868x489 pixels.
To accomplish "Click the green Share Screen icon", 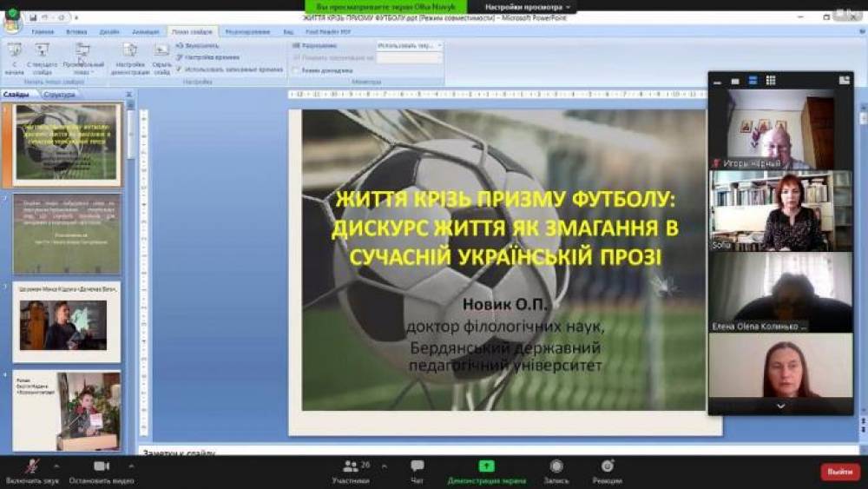I will (x=486, y=467).
